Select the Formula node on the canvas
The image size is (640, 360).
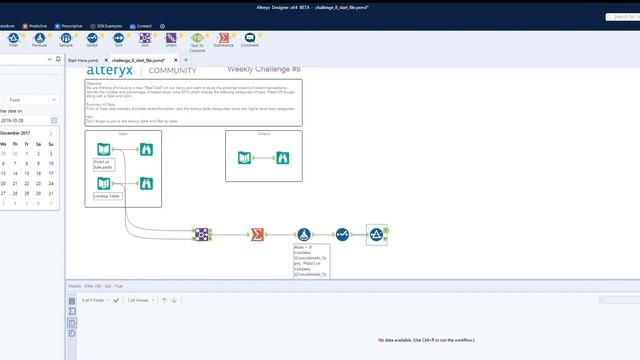point(304,234)
